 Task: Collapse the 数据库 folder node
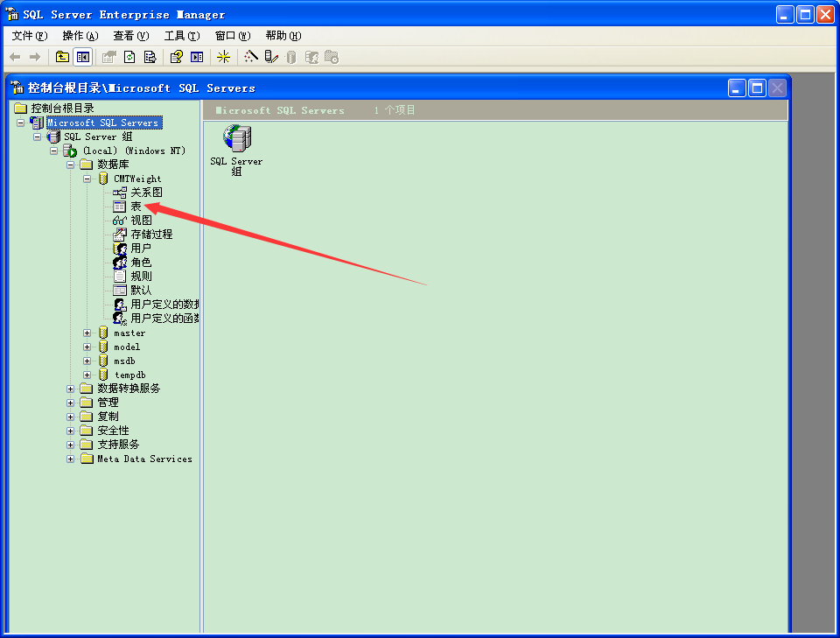pos(70,165)
